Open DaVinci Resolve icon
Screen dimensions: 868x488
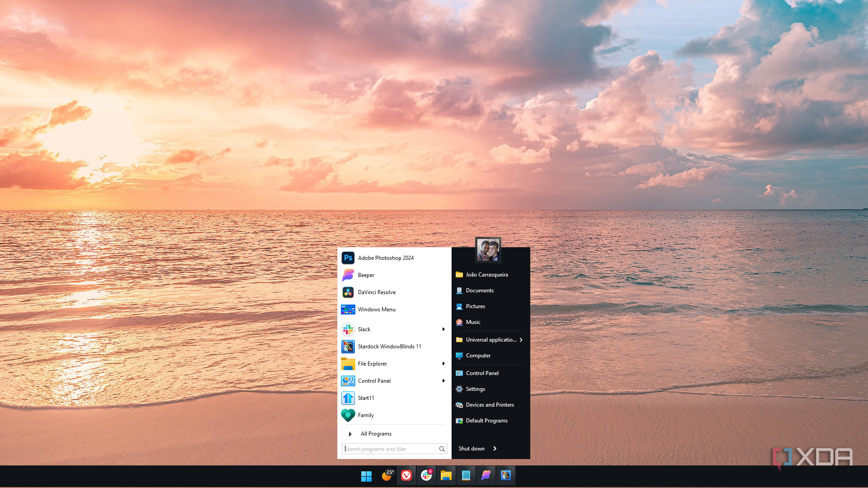pos(348,292)
